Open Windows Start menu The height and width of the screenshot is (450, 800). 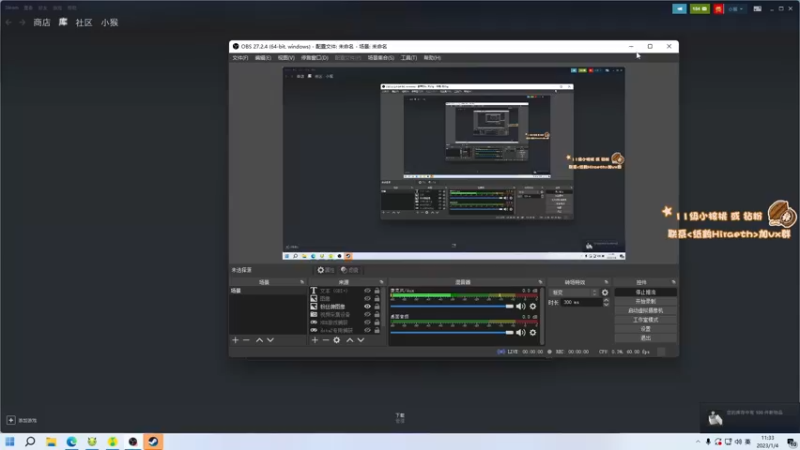click(10, 441)
